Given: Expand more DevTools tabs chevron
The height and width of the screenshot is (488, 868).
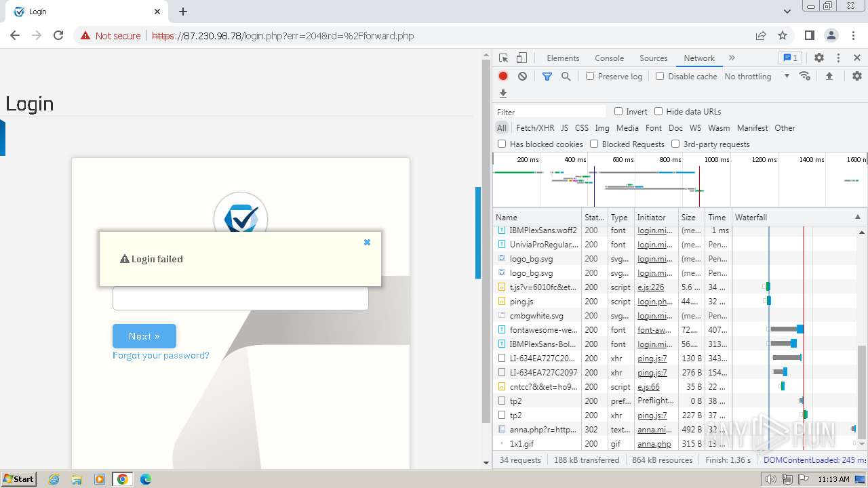Looking at the screenshot, I should (732, 58).
